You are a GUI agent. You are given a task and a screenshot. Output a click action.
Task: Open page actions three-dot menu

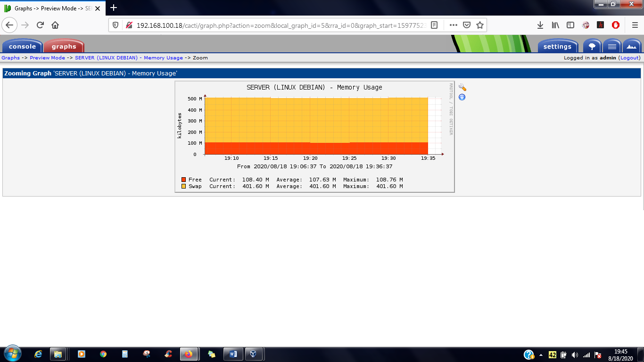(x=453, y=25)
